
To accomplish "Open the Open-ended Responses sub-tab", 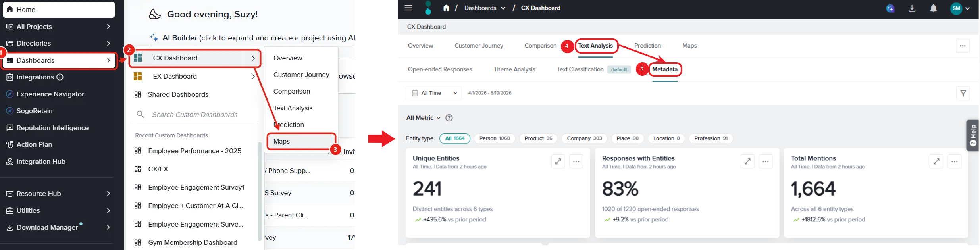I will pos(440,69).
